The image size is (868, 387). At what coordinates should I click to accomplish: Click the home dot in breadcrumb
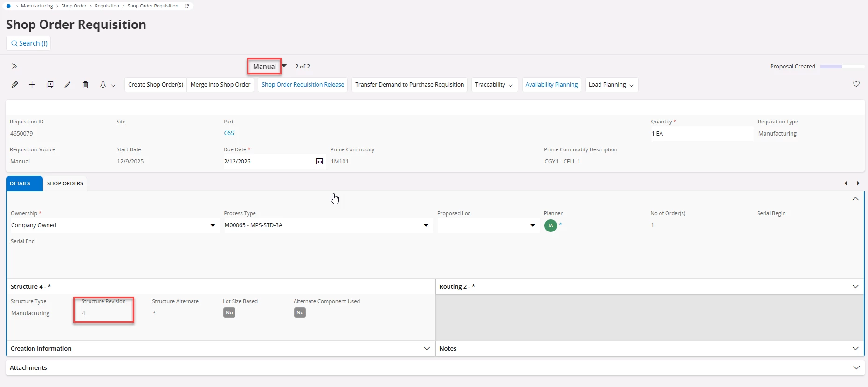tap(8, 6)
